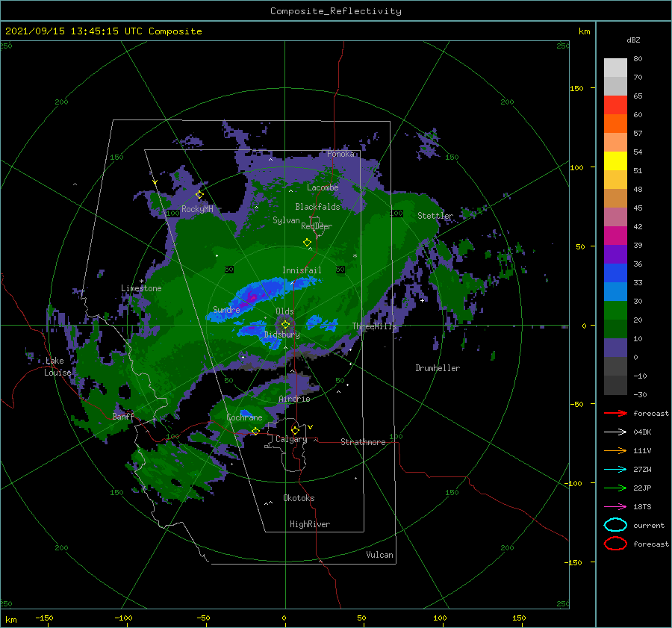Select the Innisfail label on map
Image resolution: width=672 pixels, height=628 pixels.
tap(302, 270)
